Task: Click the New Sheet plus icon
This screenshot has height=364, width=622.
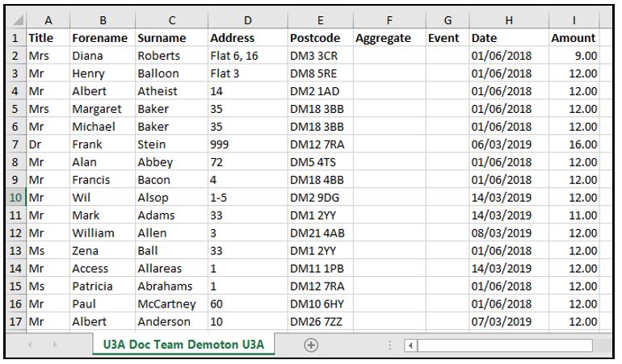Action: 311,345
